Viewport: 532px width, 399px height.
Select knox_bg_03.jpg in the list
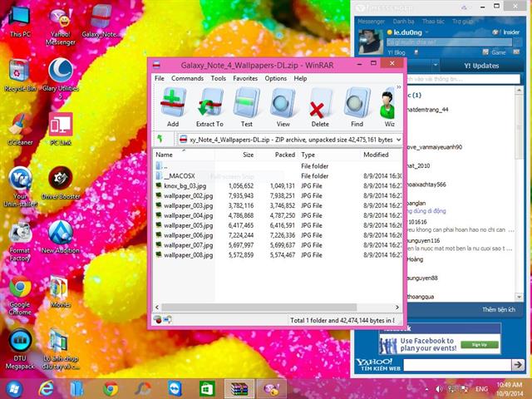coord(278,186)
